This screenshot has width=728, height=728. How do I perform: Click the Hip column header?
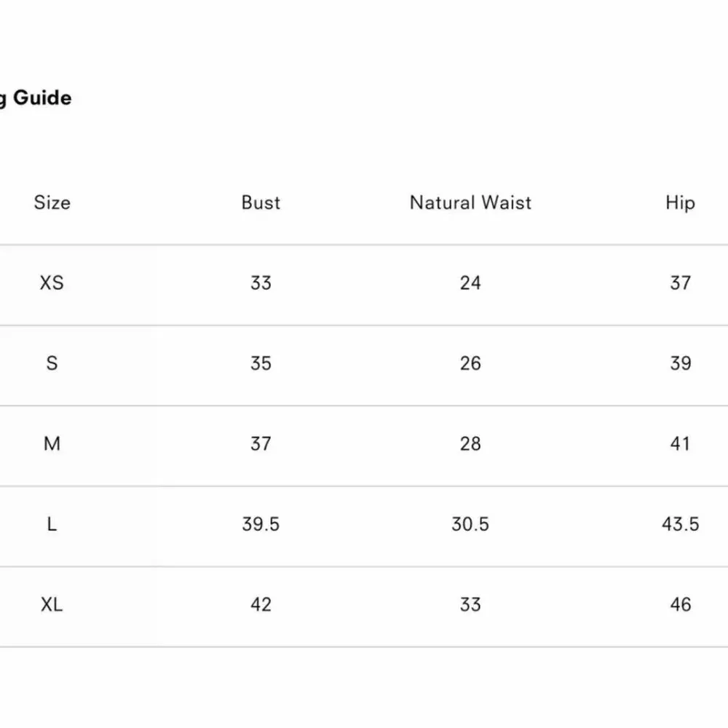tap(680, 202)
